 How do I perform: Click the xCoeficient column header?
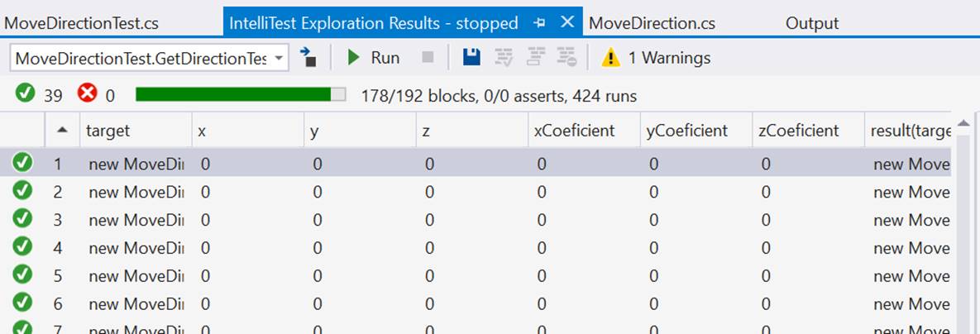pyautogui.click(x=575, y=131)
